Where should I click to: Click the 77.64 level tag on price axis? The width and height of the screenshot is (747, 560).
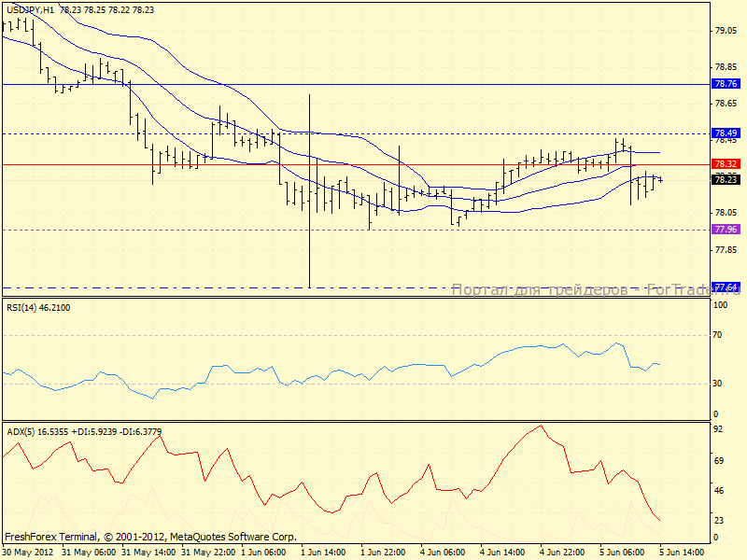tap(726, 287)
